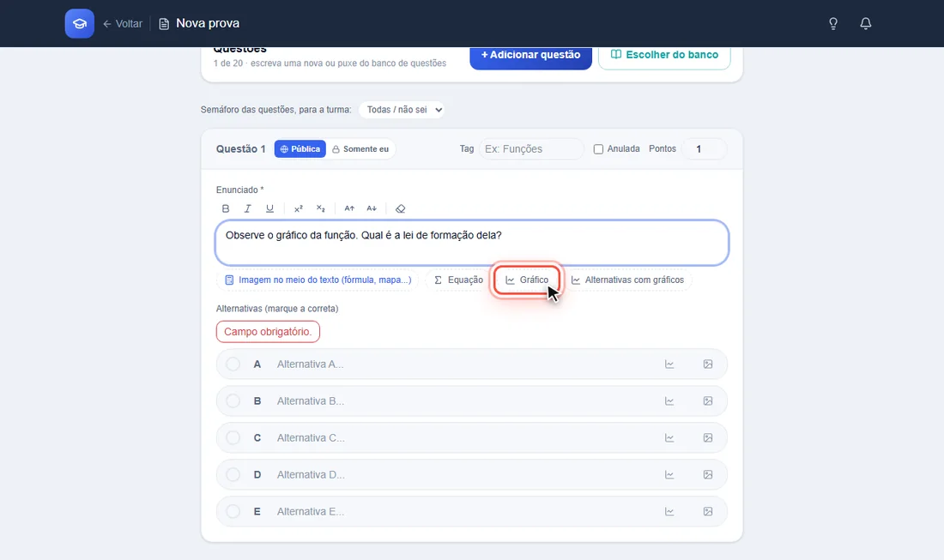This screenshot has height=560, width=944.
Task: Add a graph to Alternativa A
Action: (x=669, y=364)
